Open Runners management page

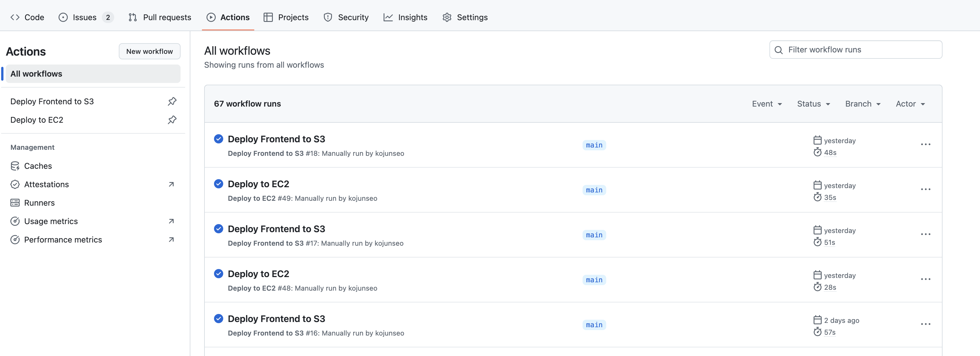coord(39,203)
